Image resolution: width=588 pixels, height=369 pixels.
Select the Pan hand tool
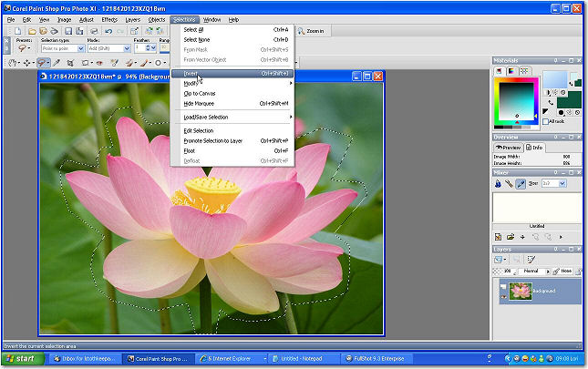pyautogui.click(x=12, y=63)
